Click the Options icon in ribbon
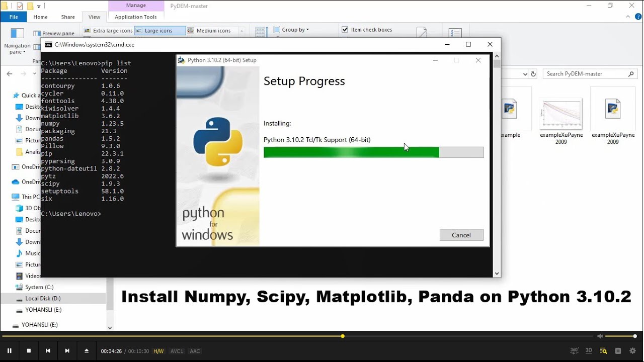The height and width of the screenshot is (362, 644). [x=455, y=32]
